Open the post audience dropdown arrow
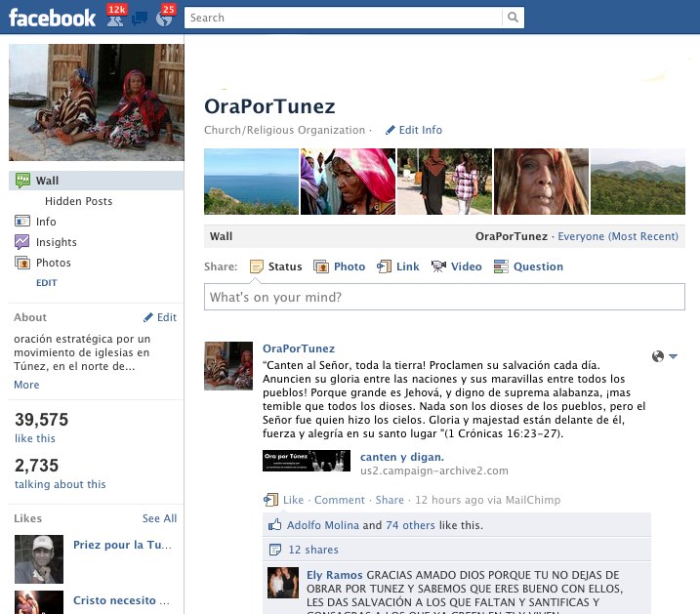700x614 pixels. [674, 356]
